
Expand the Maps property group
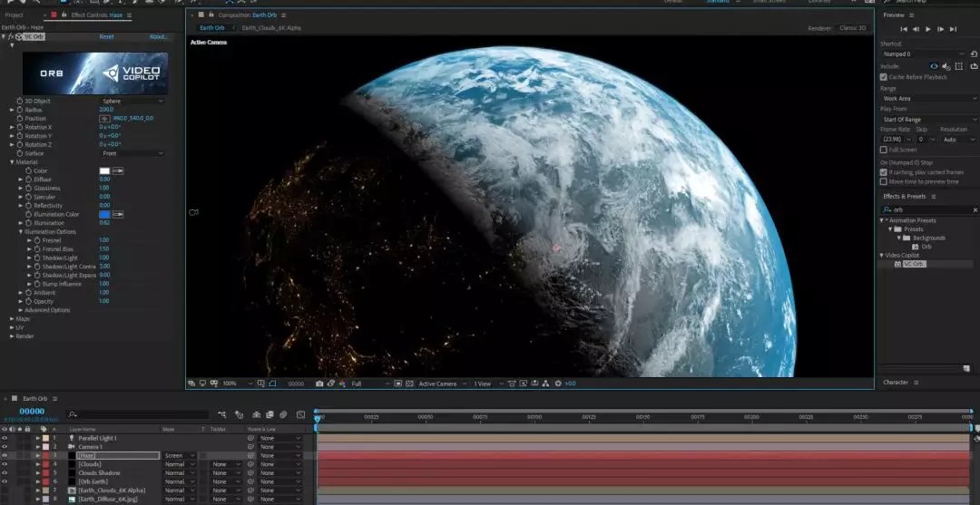(x=12, y=319)
